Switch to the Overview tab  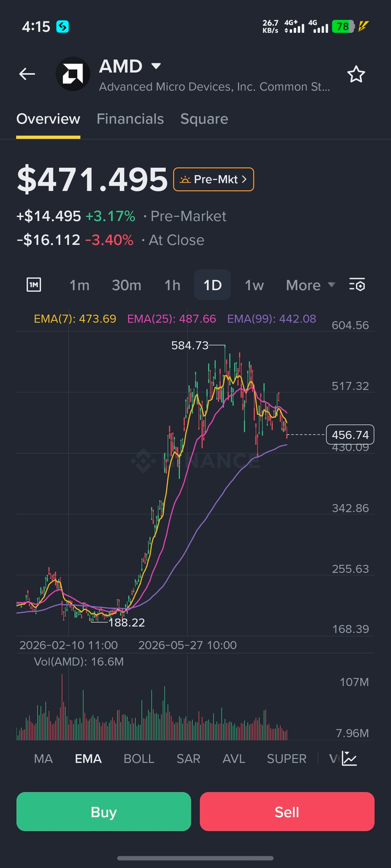pyautogui.click(x=48, y=119)
